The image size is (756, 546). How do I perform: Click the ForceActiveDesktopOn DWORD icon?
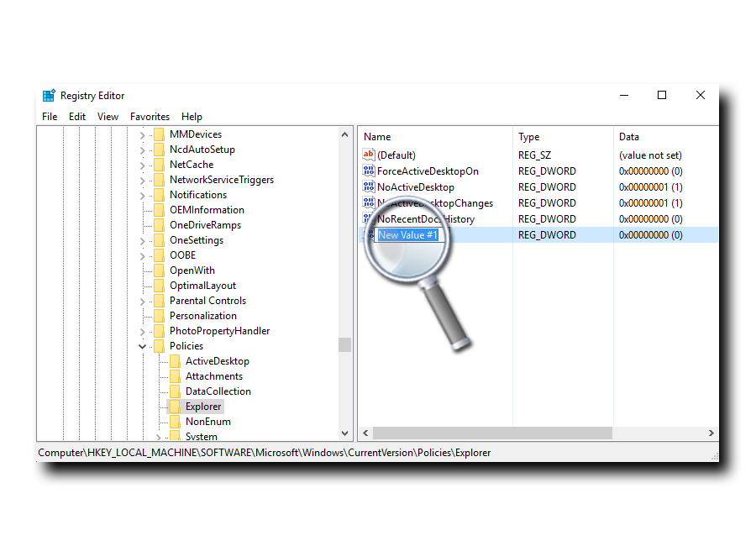[x=369, y=171]
